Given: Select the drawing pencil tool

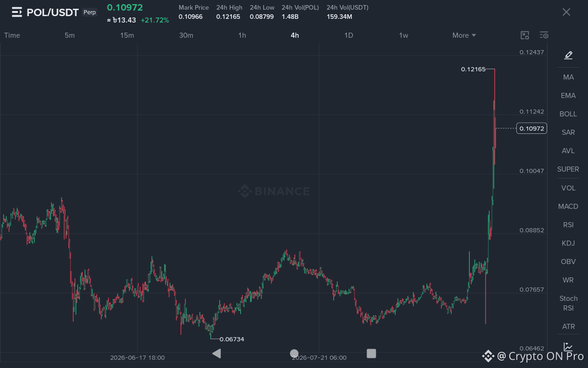Looking at the screenshot, I should point(568,55).
